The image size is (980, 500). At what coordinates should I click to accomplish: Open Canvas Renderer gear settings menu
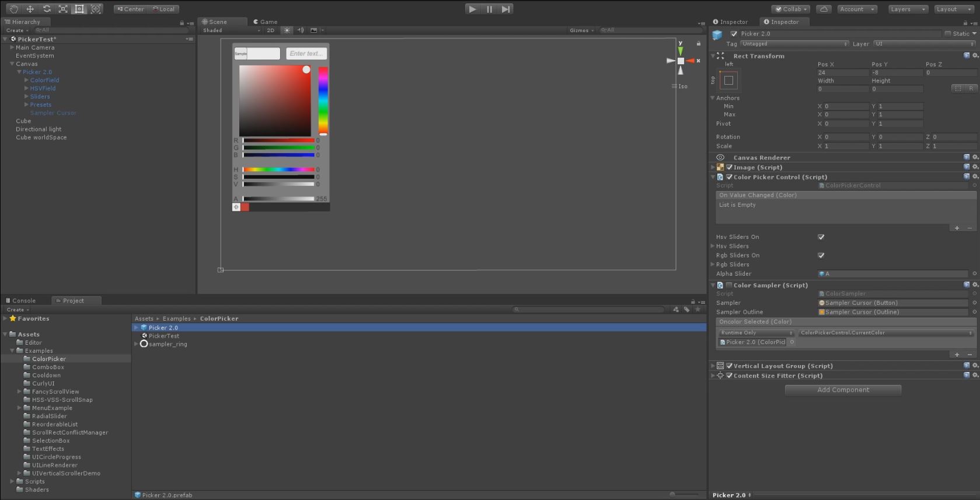[x=975, y=157]
